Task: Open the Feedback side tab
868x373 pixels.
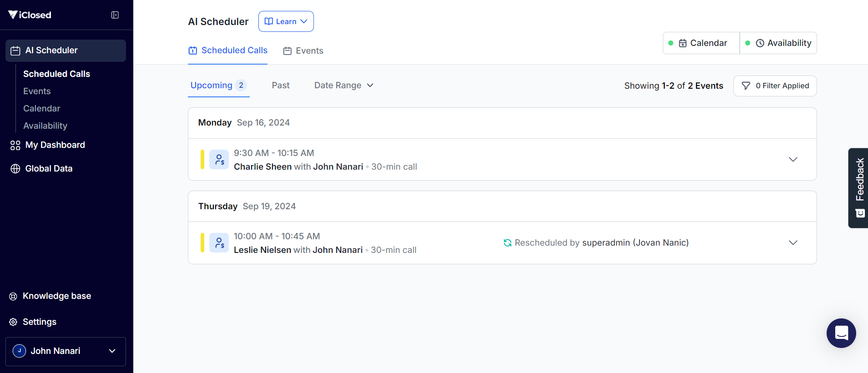Action: pos(859,187)
